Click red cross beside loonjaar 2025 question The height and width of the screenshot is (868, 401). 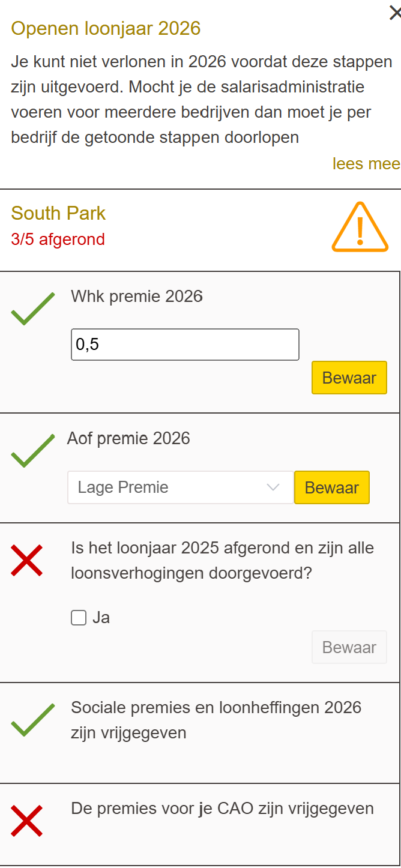coord(27,561)
